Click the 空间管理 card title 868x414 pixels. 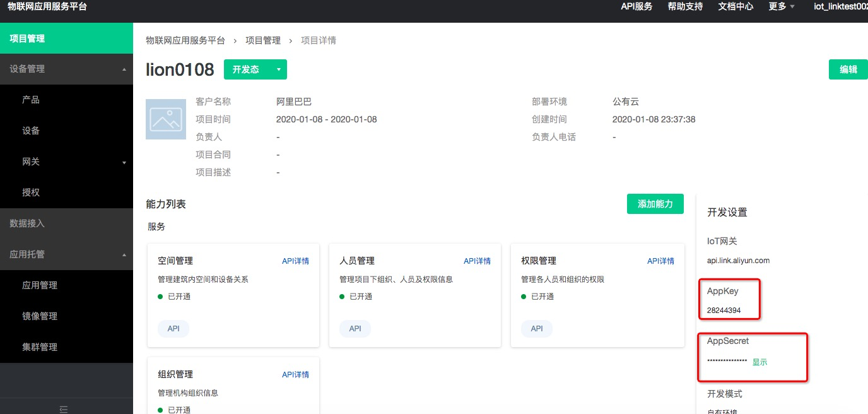tap(175, 261)
